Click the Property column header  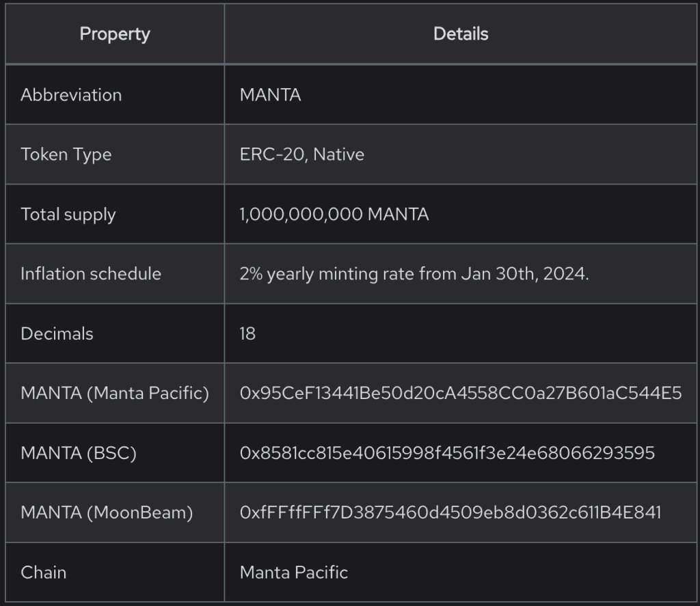(x=115, y=34)
